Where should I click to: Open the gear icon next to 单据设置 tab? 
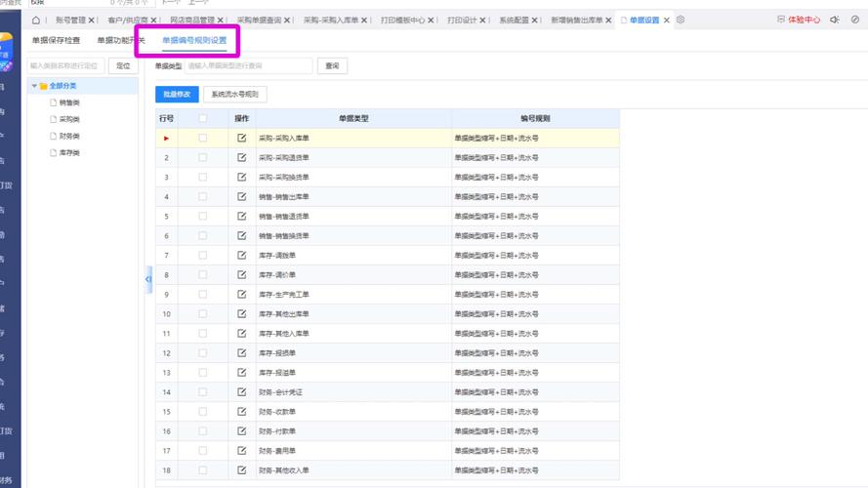(681, 20)
